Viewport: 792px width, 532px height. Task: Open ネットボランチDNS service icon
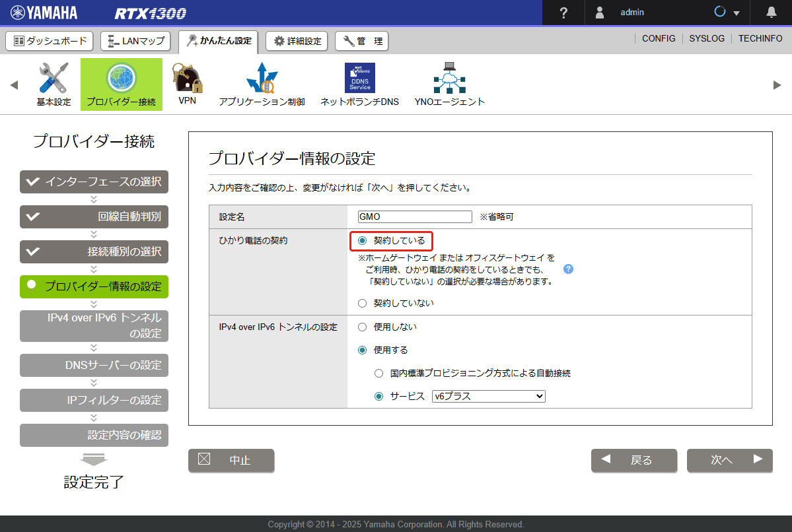click(x=359, y=79)
